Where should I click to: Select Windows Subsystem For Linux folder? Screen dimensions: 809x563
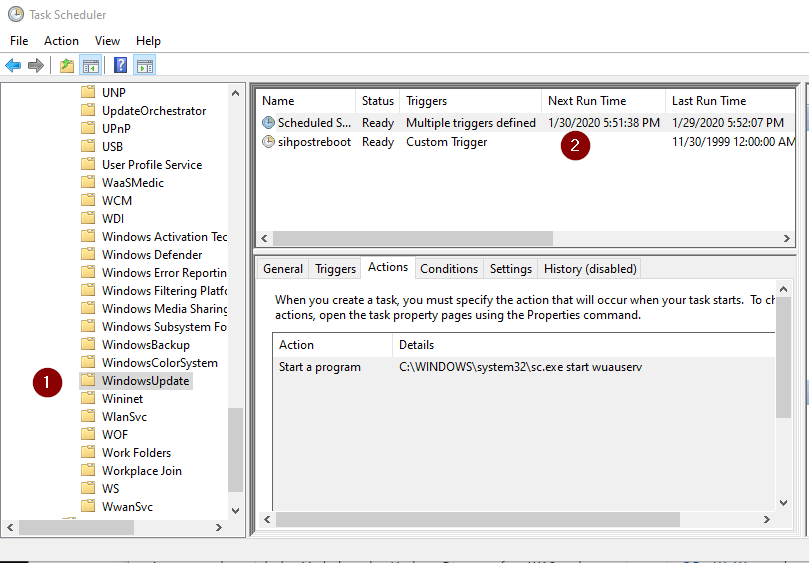click(x=164, y=327)
